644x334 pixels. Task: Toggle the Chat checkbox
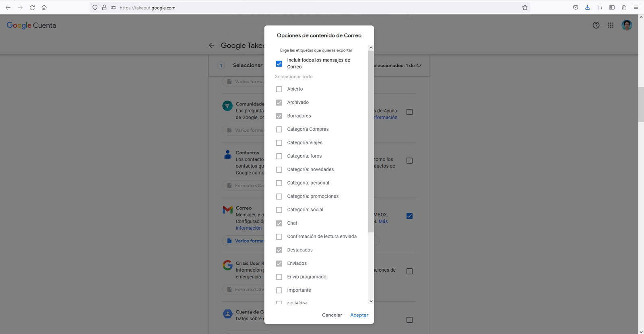(279, 223)
